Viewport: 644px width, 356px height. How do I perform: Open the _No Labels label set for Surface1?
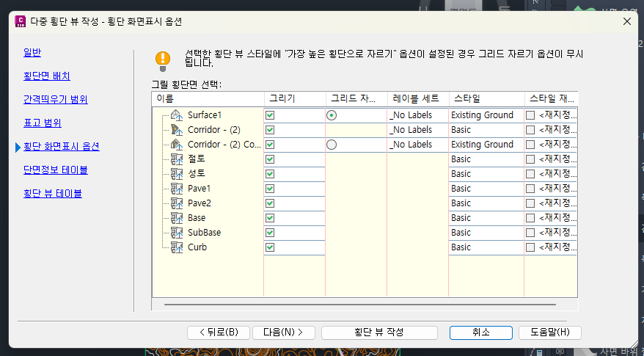(x=417, y=115)
